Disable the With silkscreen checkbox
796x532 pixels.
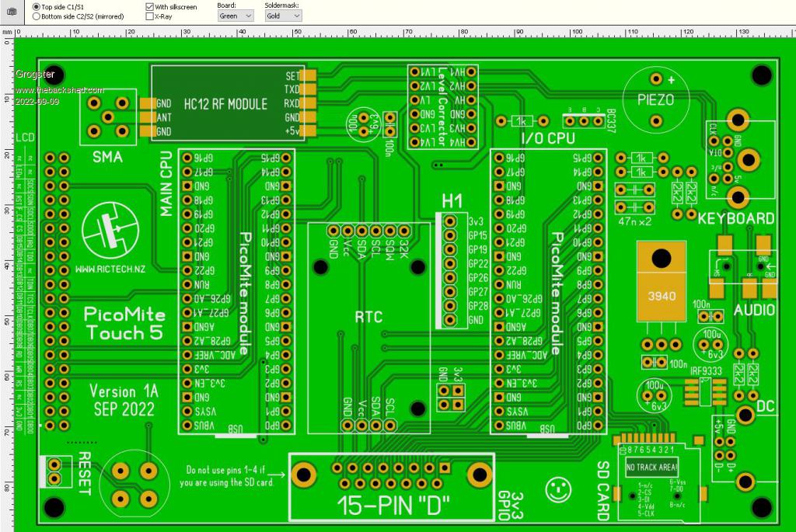click(150, 6)
